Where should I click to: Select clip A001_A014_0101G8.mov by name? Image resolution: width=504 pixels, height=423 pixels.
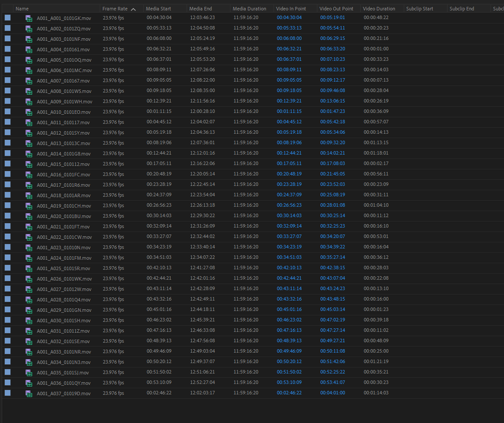coord(64,154)
